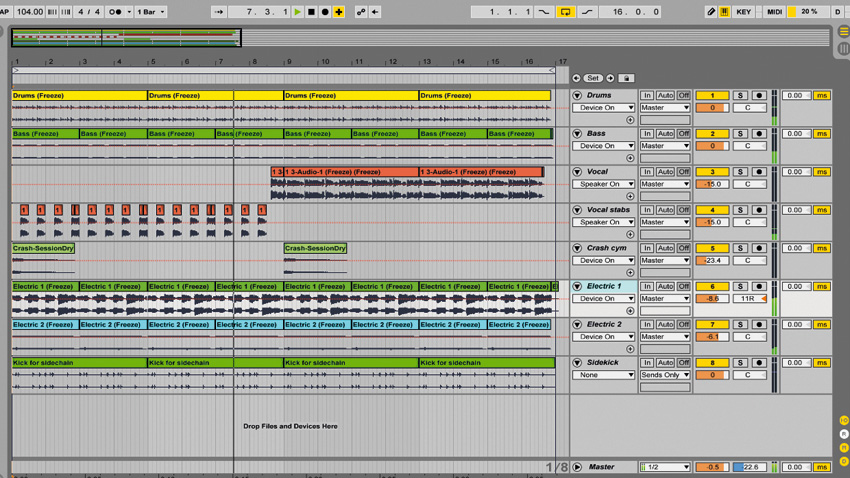Image resolution: width=850 pixels, height=478 pixels.
Task: Open the KEY map mode
Action: (x=743, y=11)
